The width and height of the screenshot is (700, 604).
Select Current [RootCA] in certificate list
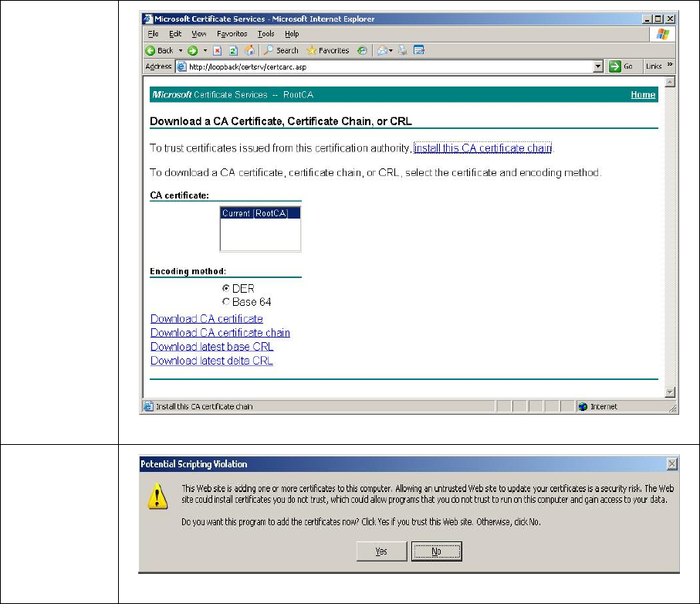coord(260,213)
